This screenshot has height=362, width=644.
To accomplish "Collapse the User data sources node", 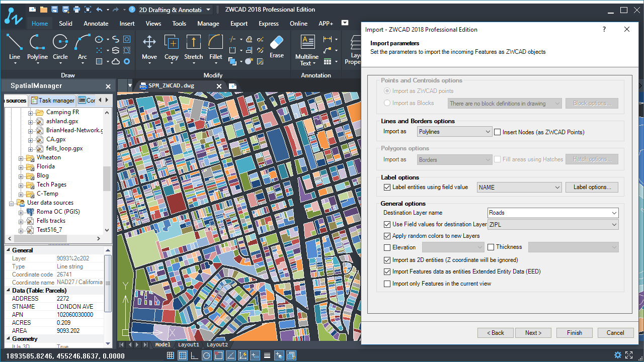I will pos(12,203).
